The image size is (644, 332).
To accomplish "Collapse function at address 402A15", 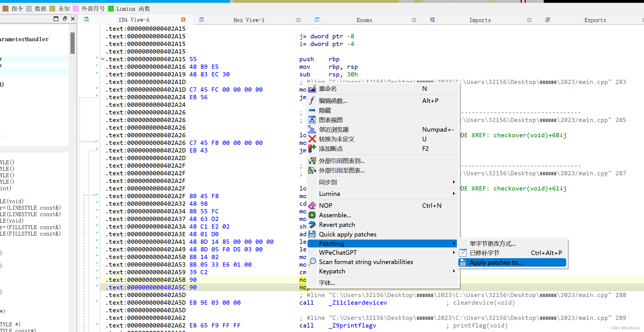I will [103, 59].
